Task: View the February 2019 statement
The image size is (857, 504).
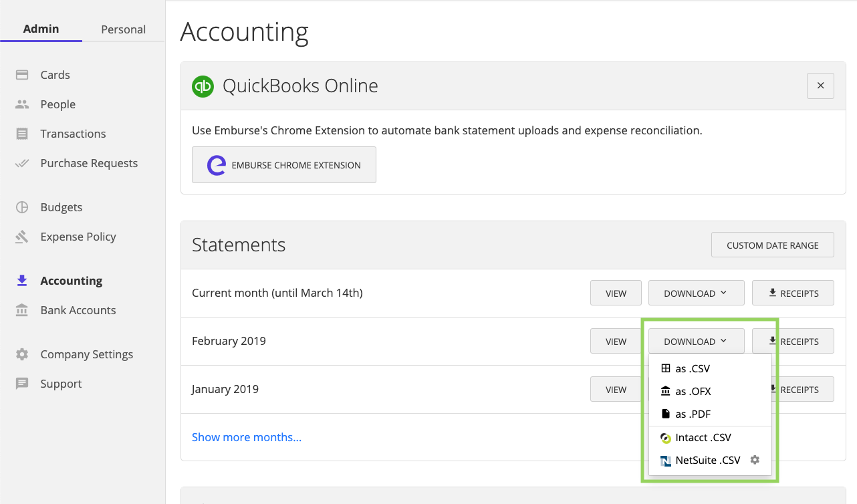Action: (616, 341)
